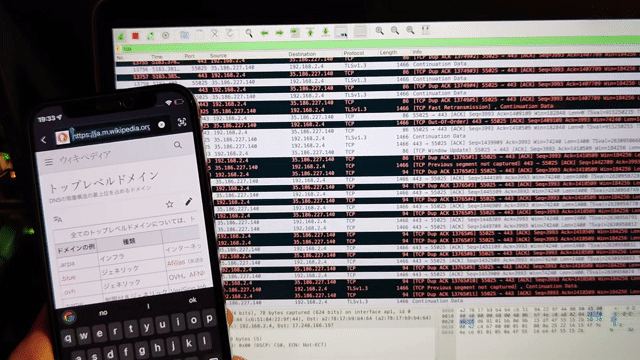This screenshot has height=360, width=640.
Task: Tap the ウィキペディア site title on the phone
Action: click(85, 157)
